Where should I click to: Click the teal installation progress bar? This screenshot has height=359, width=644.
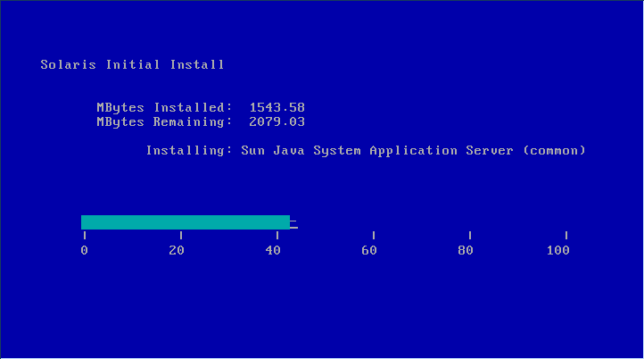(186, 222)
